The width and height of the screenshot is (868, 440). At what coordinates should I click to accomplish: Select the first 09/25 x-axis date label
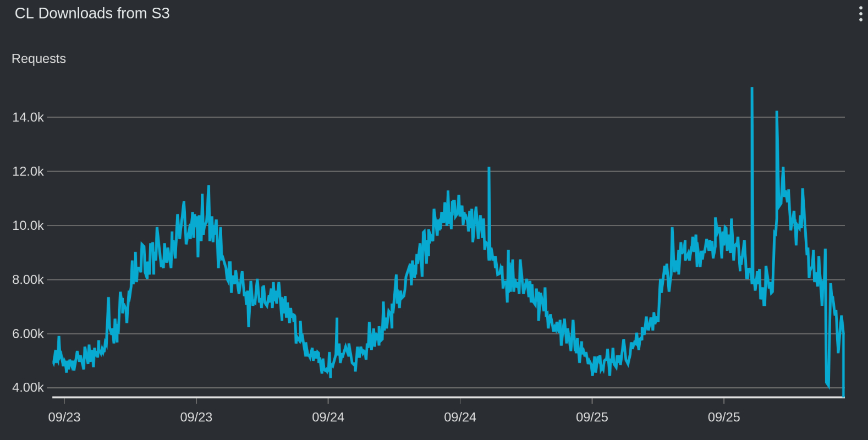click(x=592, y=417)
